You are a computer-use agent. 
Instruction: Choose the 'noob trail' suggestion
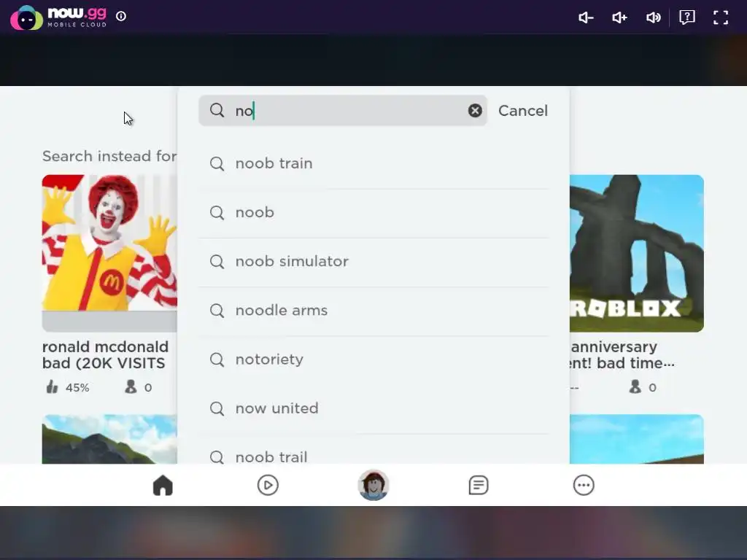(x=373, y=449)
